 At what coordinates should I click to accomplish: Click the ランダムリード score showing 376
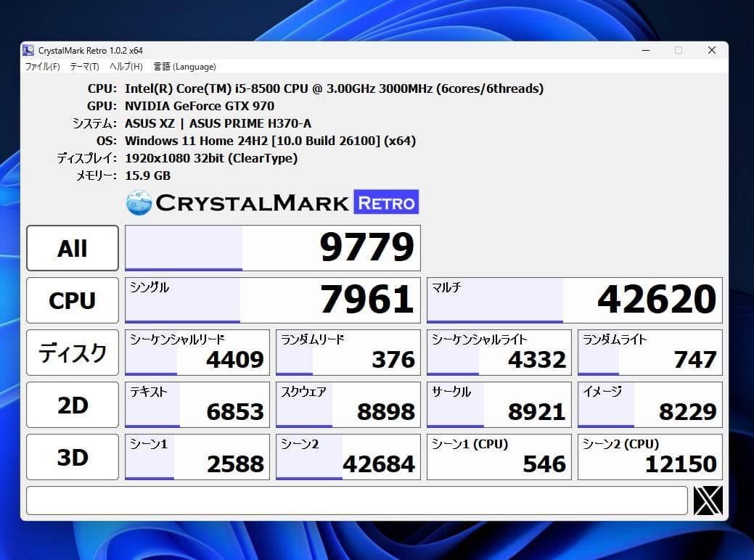click(348, 352)
